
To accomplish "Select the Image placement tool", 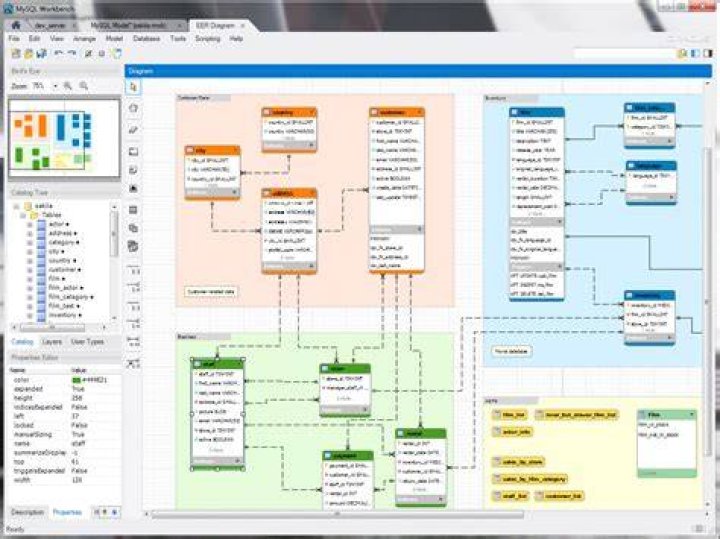I will [133, 188].
